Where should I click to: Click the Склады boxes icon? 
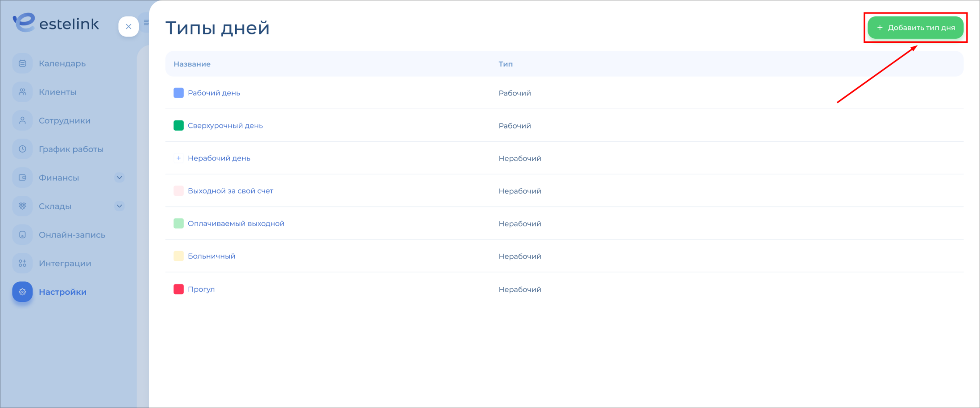[x=22, y=206]
